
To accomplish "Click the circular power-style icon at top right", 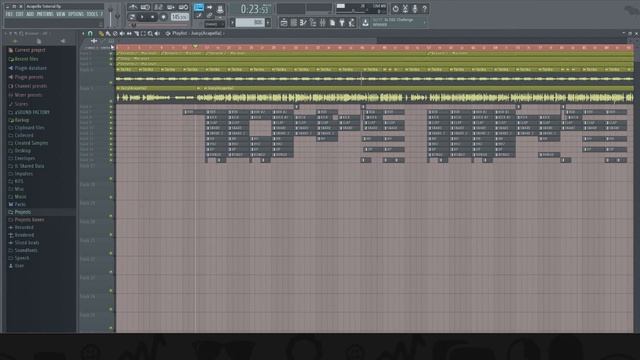I will coord(396,9).
